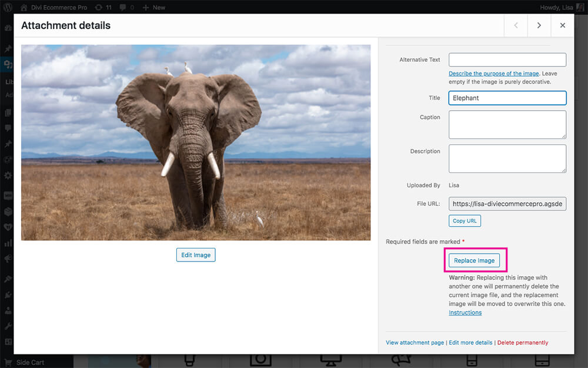Go to the next attachment with right arrow
The height and width of the screenshot is (368, 588).
point(539,25)
